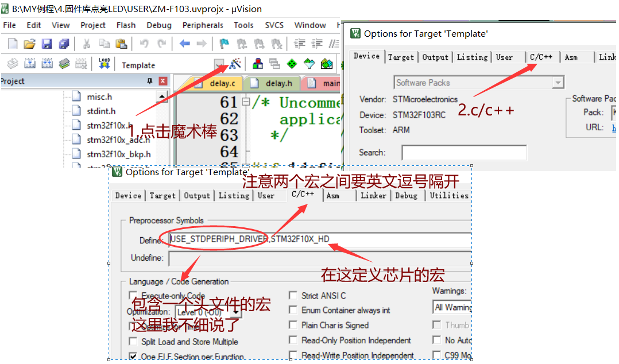Image resolution: width=619 pixels, height=364 pixels.
Task: Unindent the selected lines icon
Action: point(316,44)
